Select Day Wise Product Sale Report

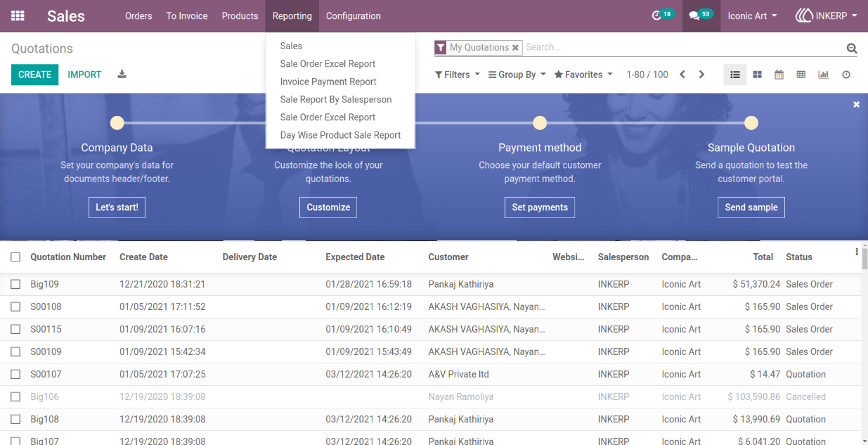click(340, 135)
